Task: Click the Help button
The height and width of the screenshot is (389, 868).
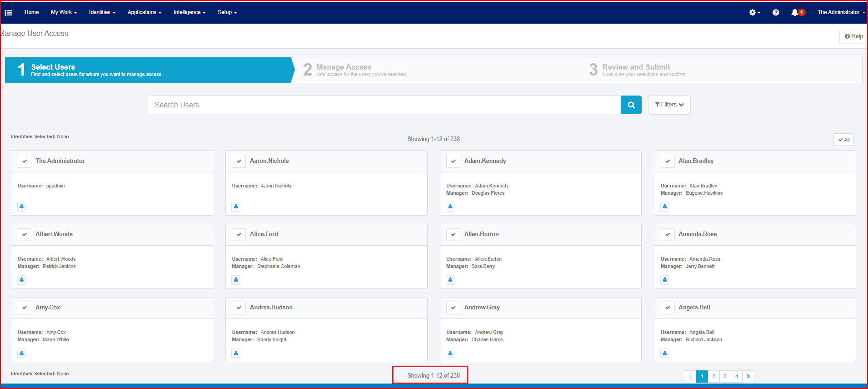Action: pyautogui.click(x=853, y=36)
